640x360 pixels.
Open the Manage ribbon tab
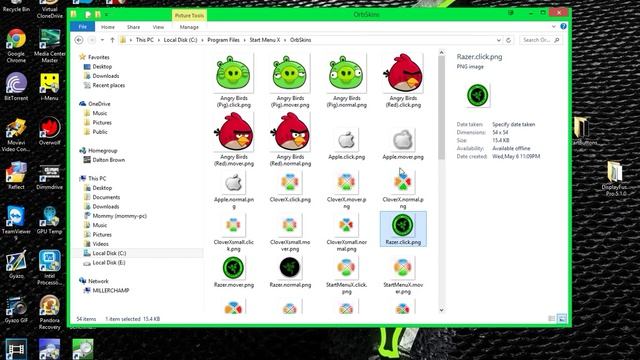tap(189, 27)
